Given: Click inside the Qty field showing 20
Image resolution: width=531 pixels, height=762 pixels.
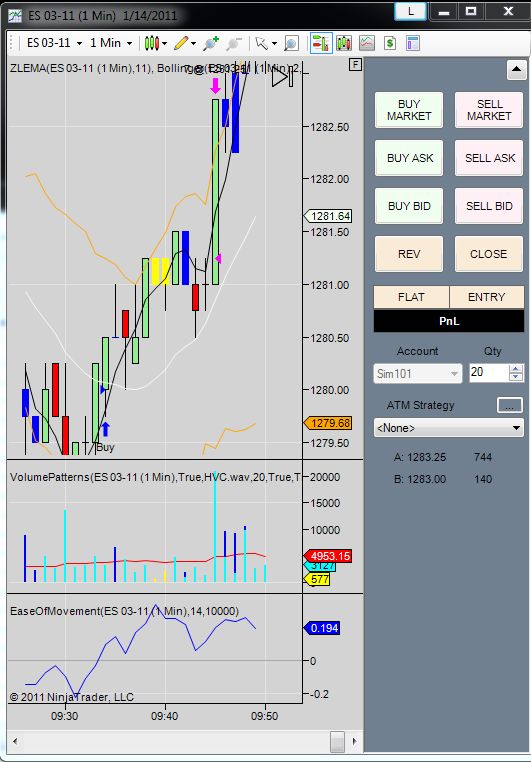Looking at the screenshot, I should click(488, 373).
